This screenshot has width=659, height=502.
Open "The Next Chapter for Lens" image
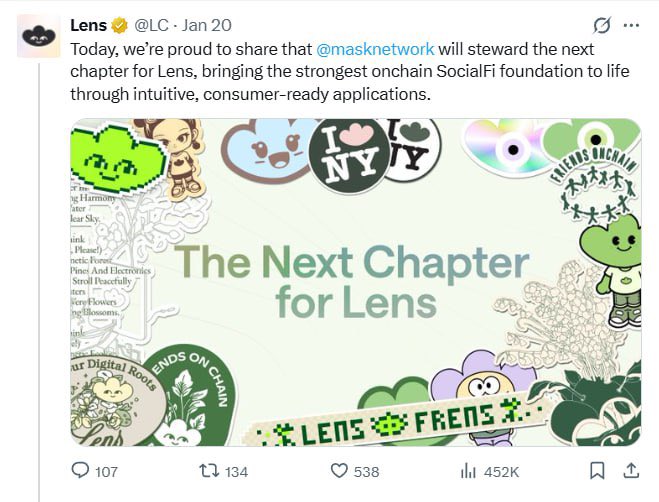coord(355,282)
